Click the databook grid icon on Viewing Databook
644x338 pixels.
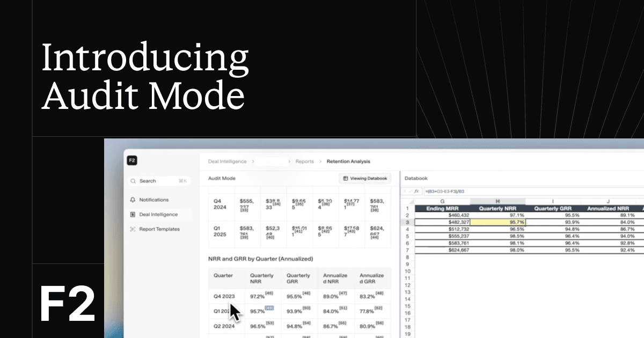[x=345, y=178]
